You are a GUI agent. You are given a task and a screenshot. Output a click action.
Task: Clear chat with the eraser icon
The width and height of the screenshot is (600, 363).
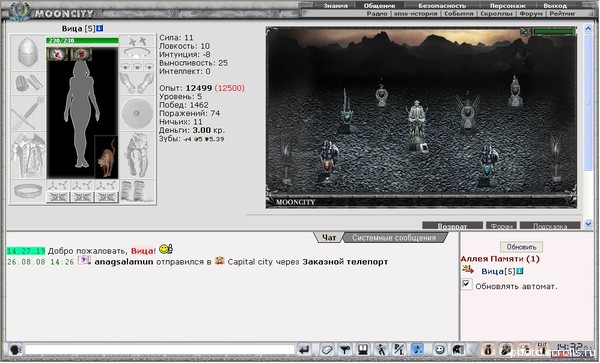[327, 349]
